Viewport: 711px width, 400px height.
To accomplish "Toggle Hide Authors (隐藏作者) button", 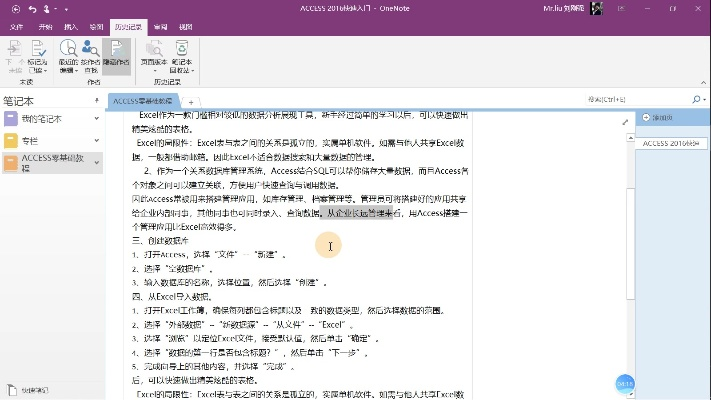I will point(117,57).
